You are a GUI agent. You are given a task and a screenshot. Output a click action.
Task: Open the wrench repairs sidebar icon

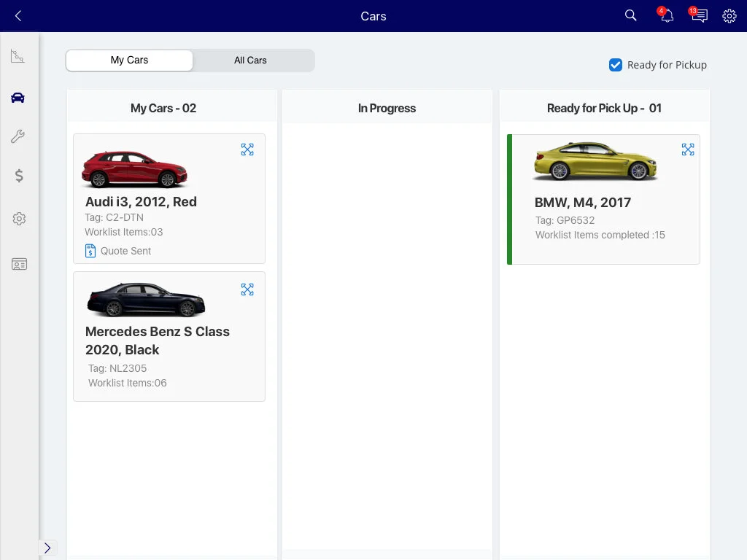pos(18,136)
